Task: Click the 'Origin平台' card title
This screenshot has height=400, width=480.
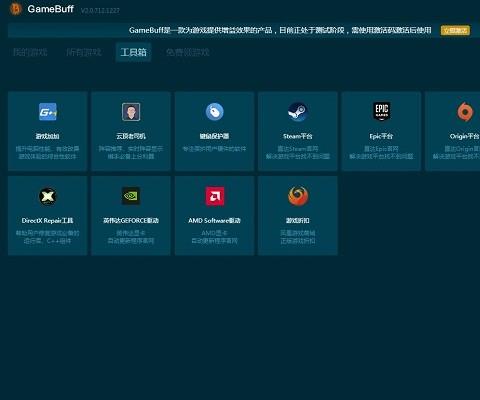Action: point(465,136)
